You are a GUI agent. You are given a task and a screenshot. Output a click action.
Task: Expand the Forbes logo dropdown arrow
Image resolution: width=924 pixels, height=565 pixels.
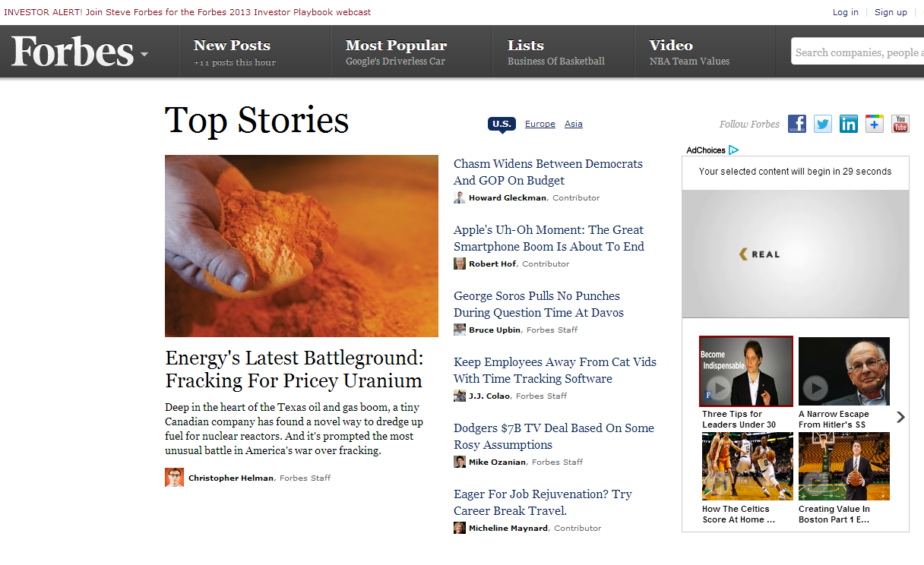coord(144,55)
